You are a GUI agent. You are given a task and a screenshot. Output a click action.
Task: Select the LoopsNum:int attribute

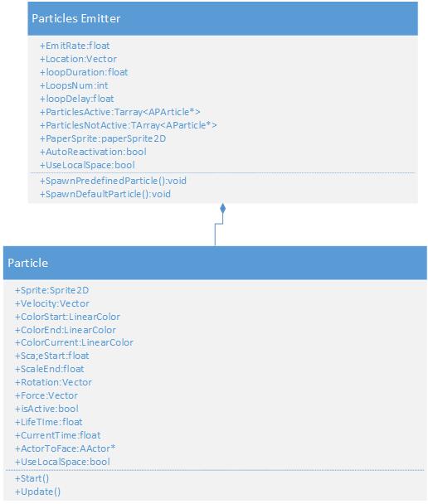click(x=74, y=85)
